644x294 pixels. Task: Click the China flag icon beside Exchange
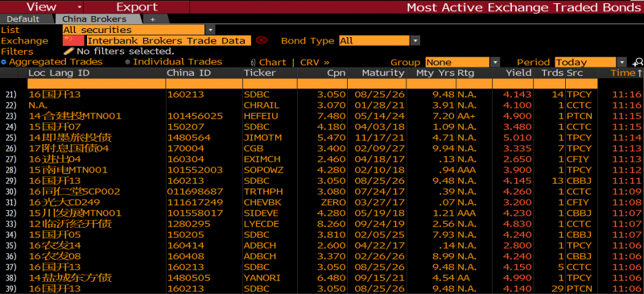[x=73, y=40]
